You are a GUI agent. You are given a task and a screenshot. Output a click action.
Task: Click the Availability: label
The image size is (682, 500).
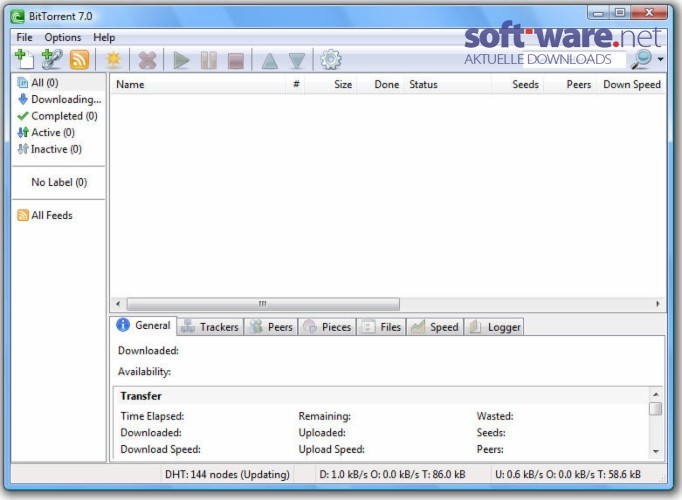[x=144, y=372]
